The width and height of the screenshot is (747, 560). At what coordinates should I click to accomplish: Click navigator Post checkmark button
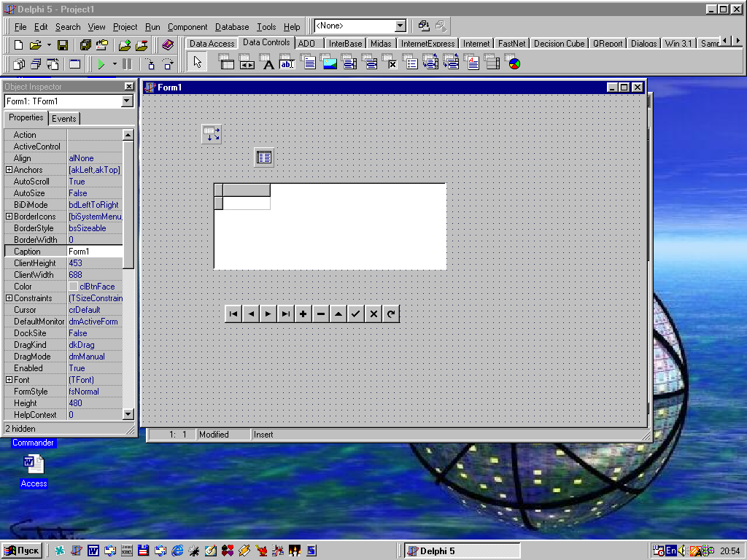[356, 314]
